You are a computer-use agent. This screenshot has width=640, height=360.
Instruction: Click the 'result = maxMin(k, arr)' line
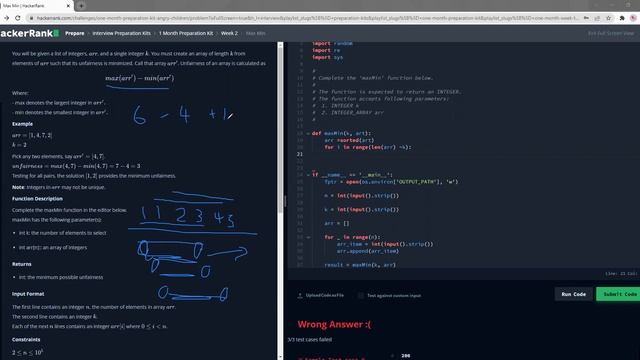[x=360, y=265]
